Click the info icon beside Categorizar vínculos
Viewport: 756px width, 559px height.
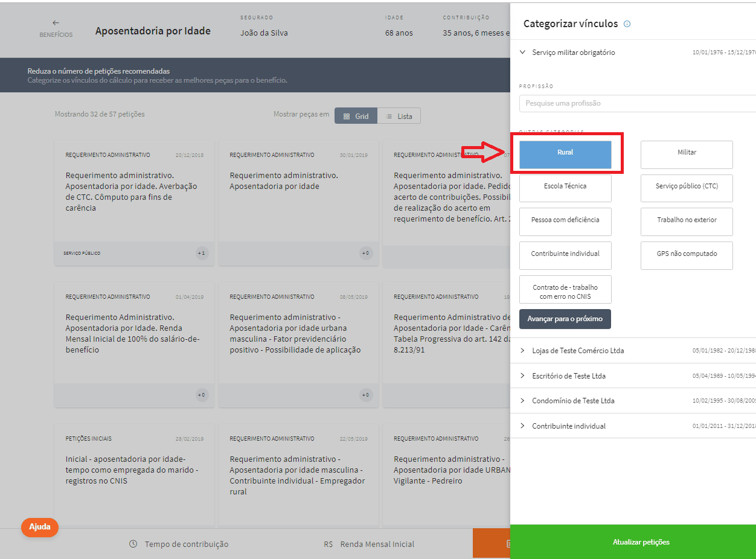[x=627, y=24]
